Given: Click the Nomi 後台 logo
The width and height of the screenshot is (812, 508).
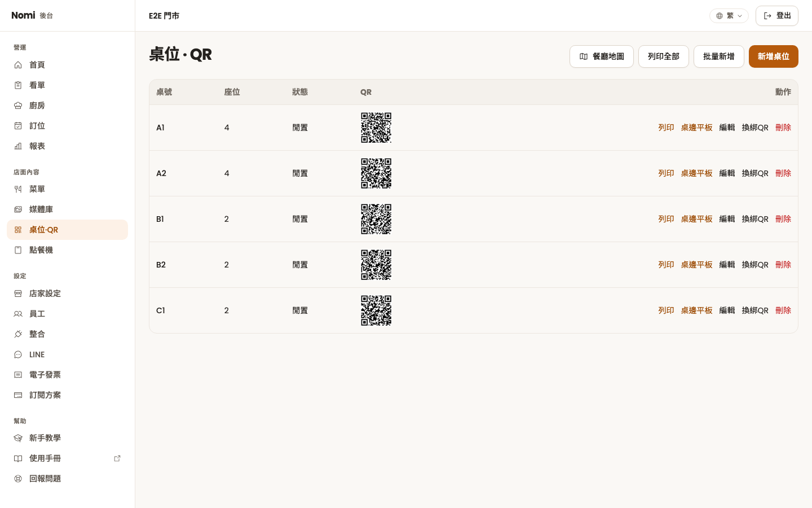Looking at the screenshot, I should [x=32, y=15].
